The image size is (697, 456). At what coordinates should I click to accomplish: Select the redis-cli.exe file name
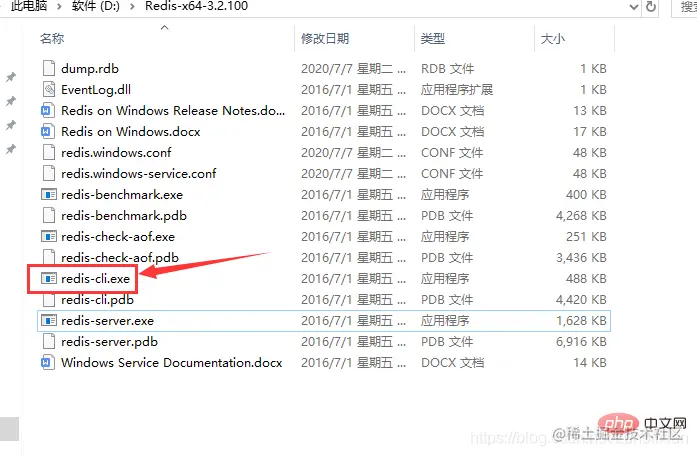click(x=96, y=279)
